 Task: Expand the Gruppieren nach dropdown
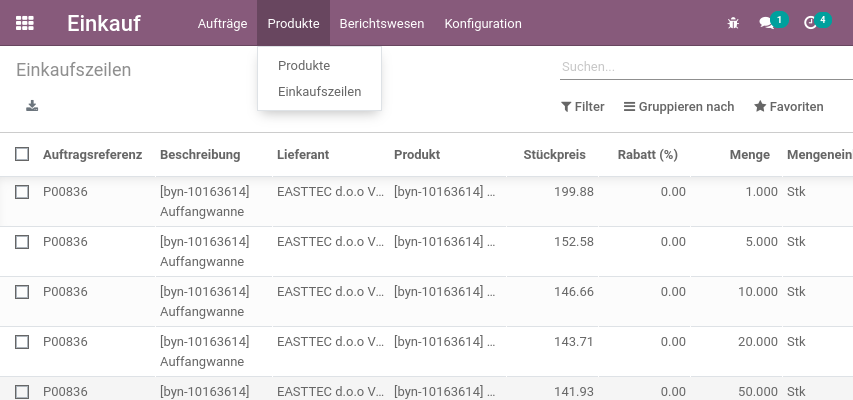coord(679,107)
